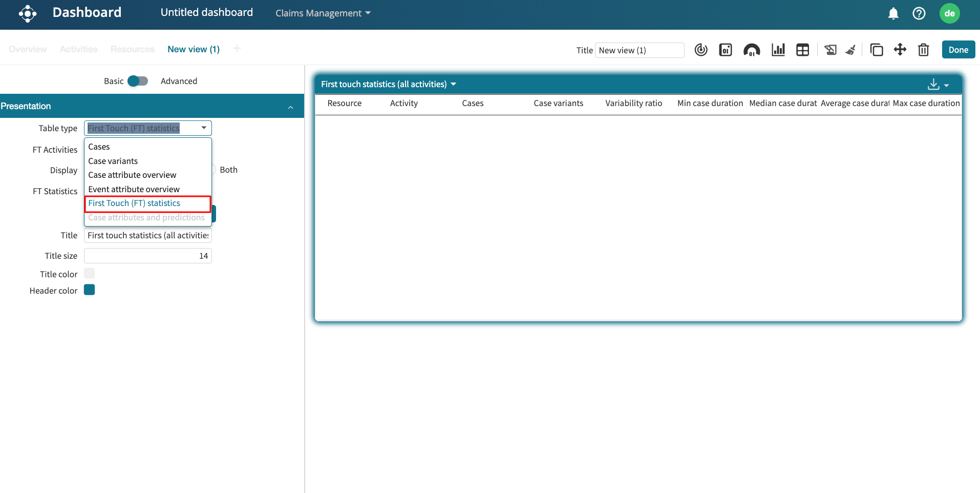Collapse the Presentation section

pyautogui.click(x=290, y=107)
